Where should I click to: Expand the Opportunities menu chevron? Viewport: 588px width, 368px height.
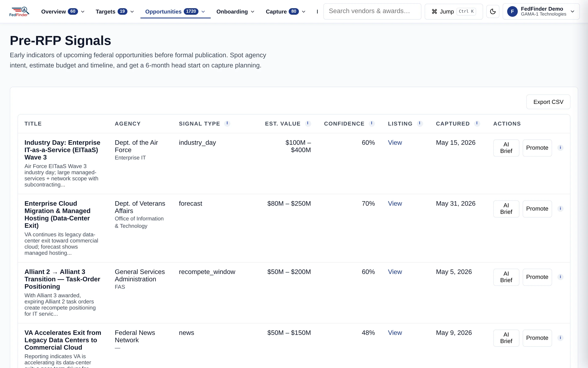click(203, 12)
